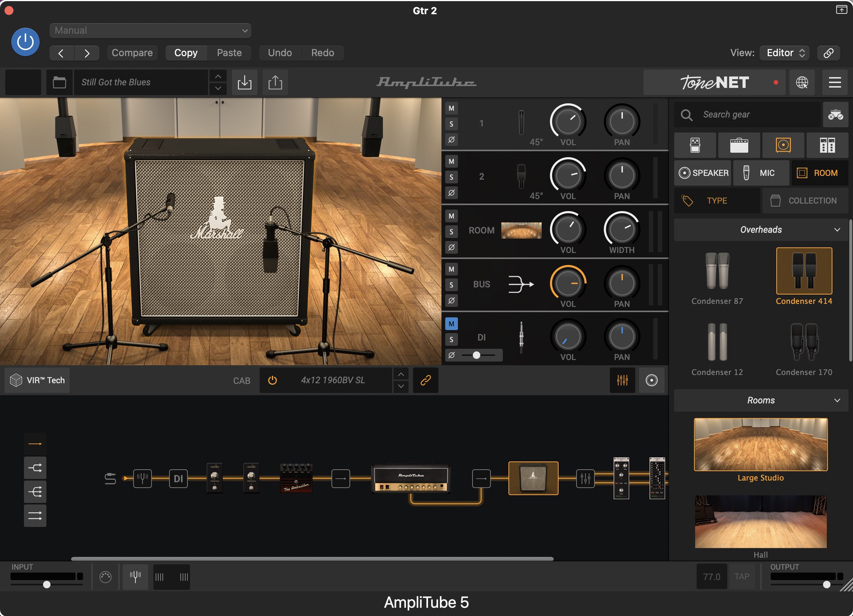Select the Condenser 12 overhead mics

point(717,348)
